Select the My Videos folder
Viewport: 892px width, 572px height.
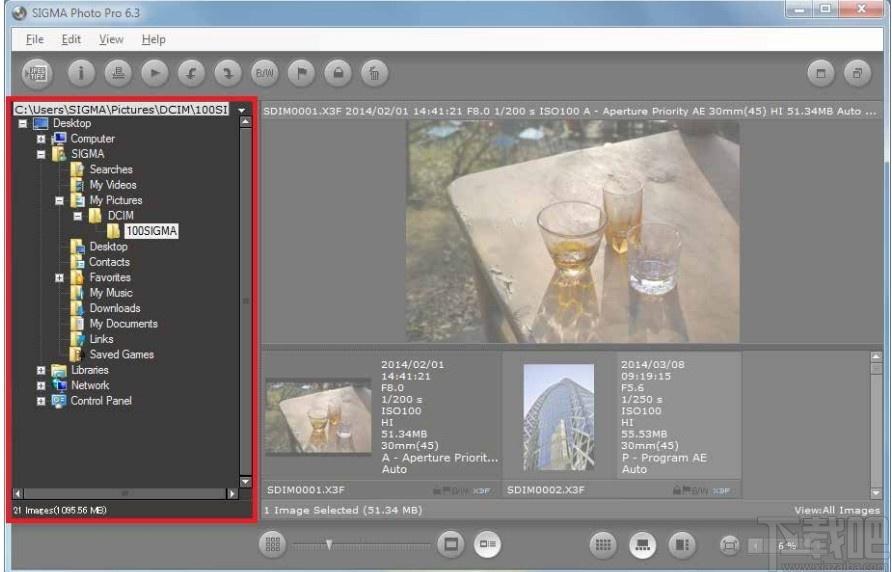tap(113, 185)
